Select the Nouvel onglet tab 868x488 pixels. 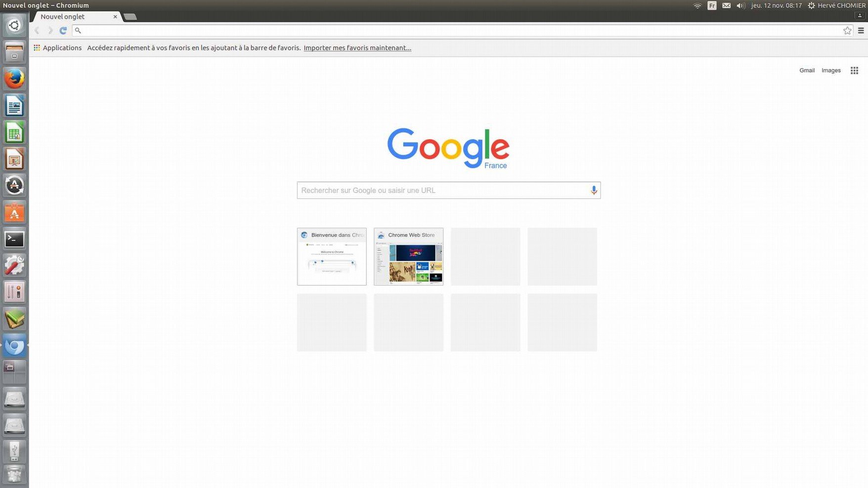69,17
